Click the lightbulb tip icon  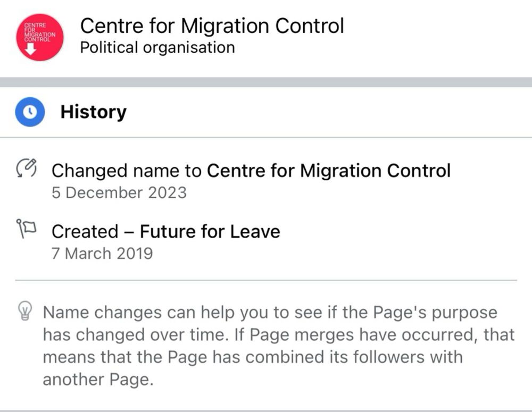pos(25,310)
